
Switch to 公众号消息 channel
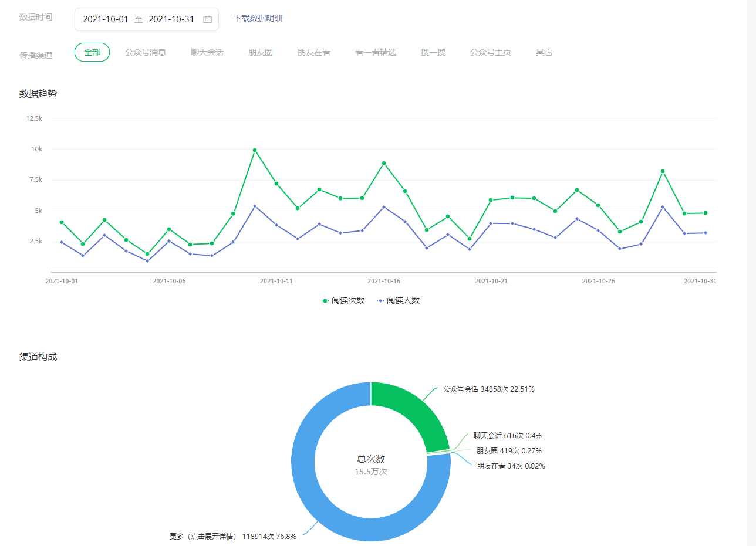(x=146, y=52)
